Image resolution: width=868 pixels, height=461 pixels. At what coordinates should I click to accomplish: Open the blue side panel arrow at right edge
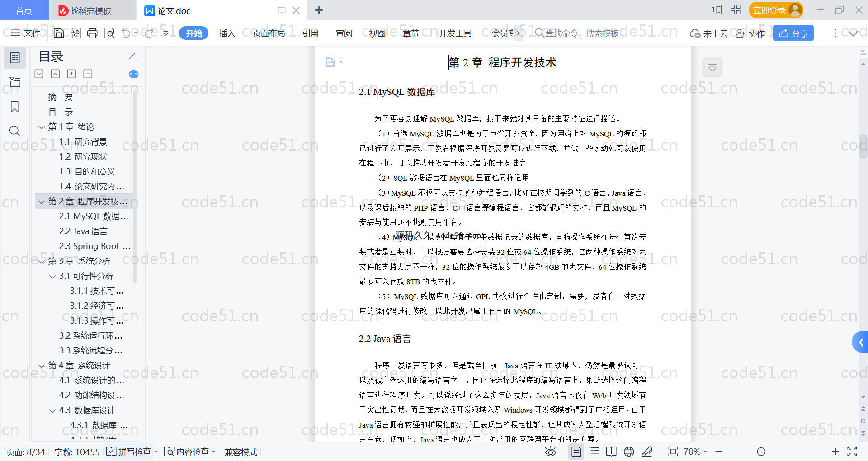(860, 342)
